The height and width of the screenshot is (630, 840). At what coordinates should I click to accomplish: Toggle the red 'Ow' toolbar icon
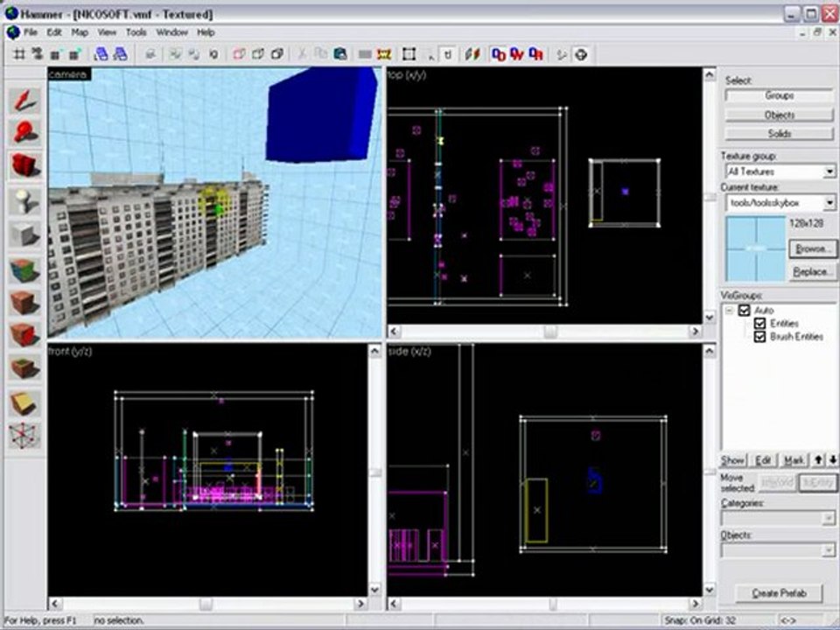[x=517, y=54]
